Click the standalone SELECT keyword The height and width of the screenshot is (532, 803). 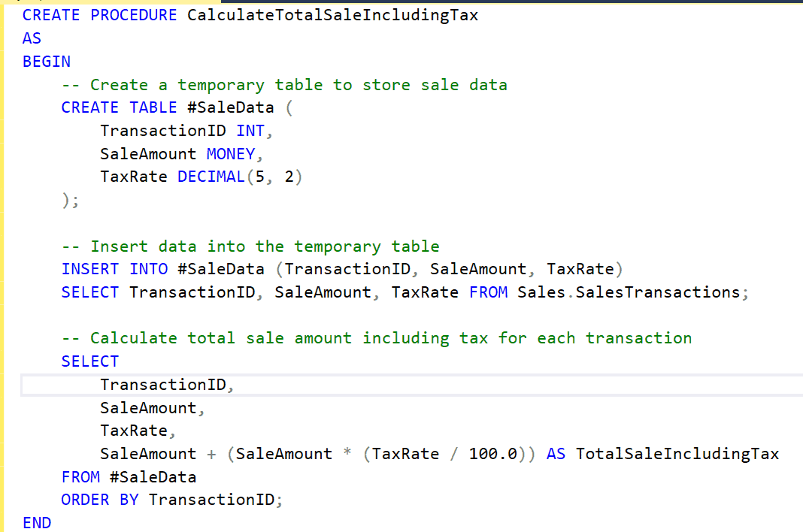coord(89,361)
